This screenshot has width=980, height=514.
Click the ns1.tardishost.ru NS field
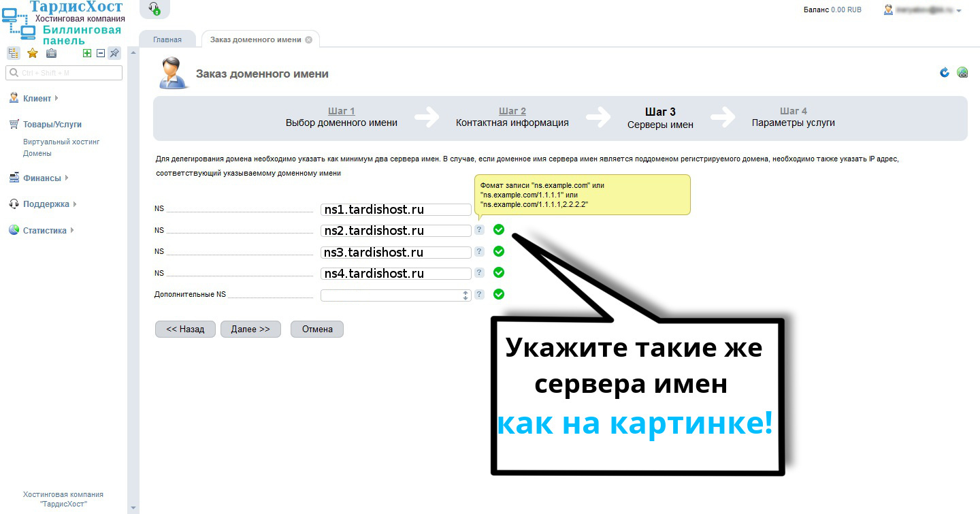tap(396, 210)
